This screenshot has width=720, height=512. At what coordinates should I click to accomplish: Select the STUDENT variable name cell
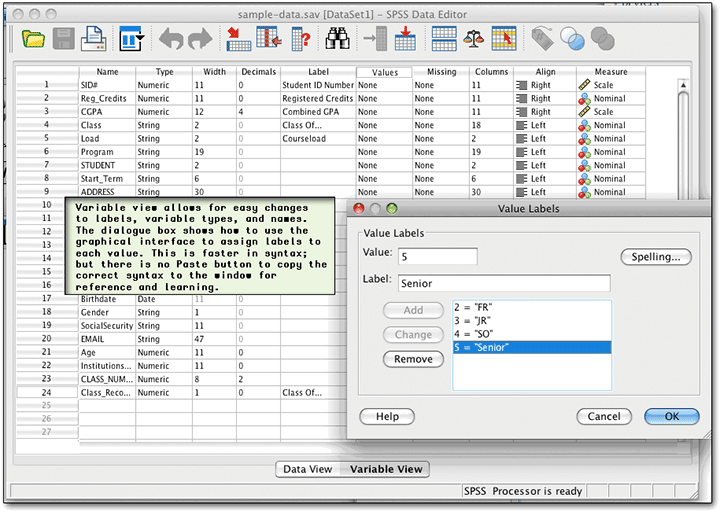pos(107,165)
